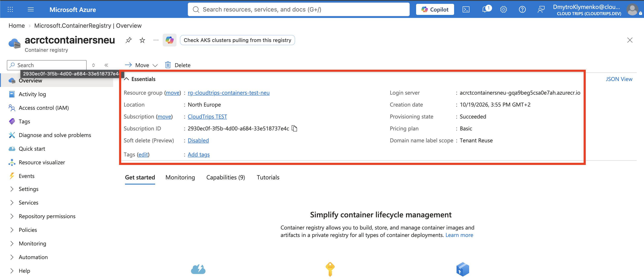Open portal settings gear
644x280 pixels.
(x=504, y=10)
